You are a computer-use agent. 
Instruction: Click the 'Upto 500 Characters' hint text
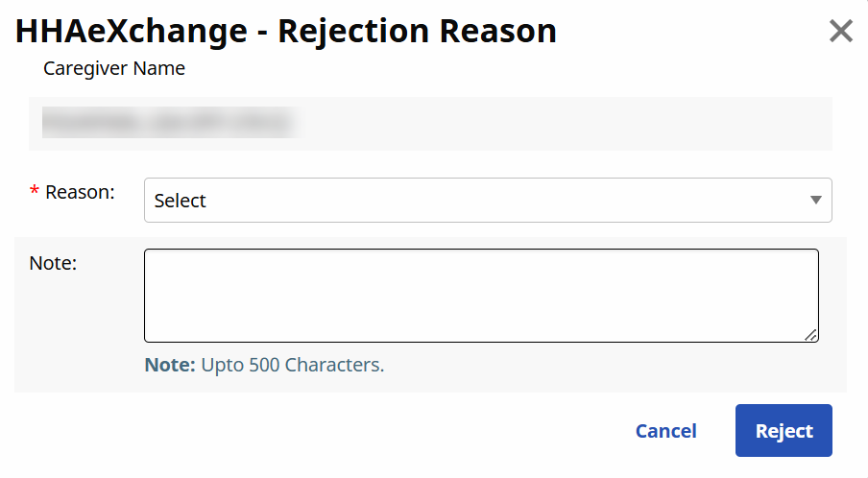292,366
